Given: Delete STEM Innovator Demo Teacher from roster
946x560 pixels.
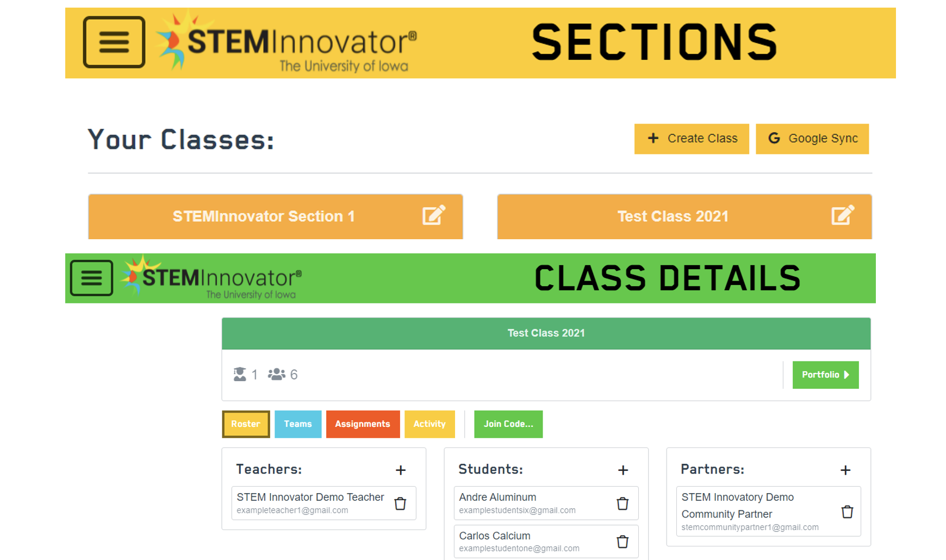Looking at the screenshot, I should (x=400, y=503).
